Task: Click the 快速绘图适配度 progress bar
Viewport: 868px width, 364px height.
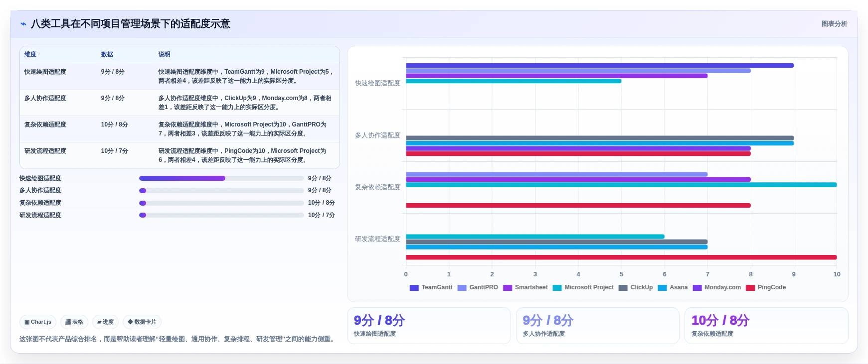Action: click(221, 178)
